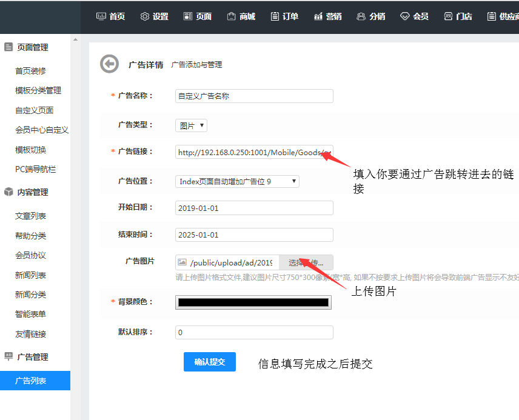
Task: Select 首页装修 in the sidebar
Action: click(x=30, y=71)
